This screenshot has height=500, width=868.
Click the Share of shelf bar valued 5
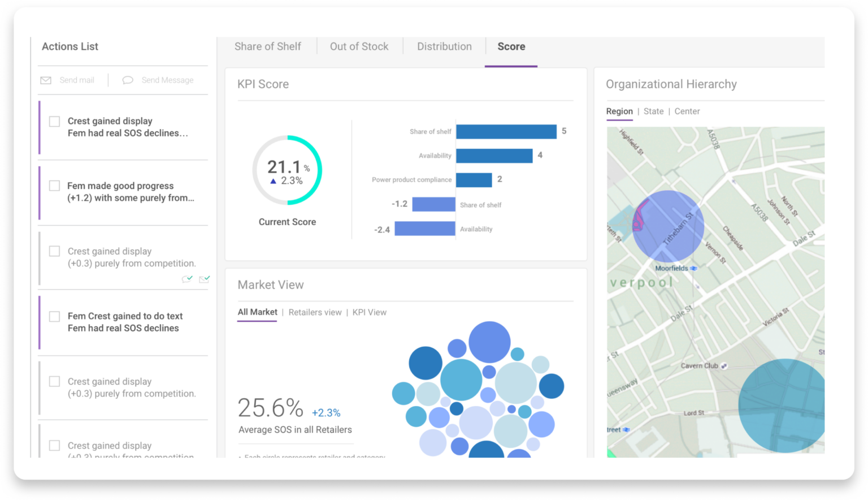[x=506, y=132]
